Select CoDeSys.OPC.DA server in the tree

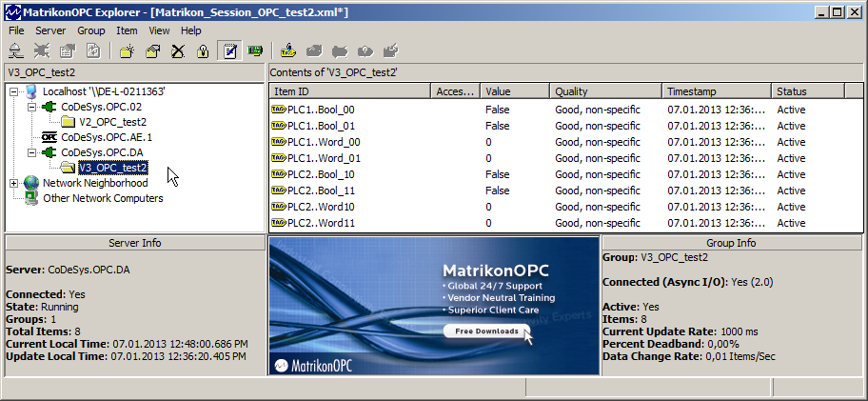(102, 152)
